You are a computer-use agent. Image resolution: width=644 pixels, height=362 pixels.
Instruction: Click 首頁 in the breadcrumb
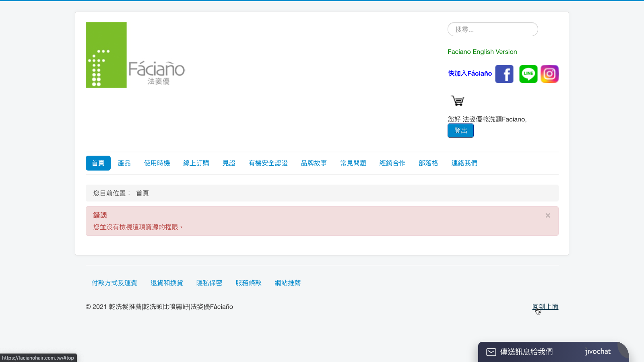142,193
